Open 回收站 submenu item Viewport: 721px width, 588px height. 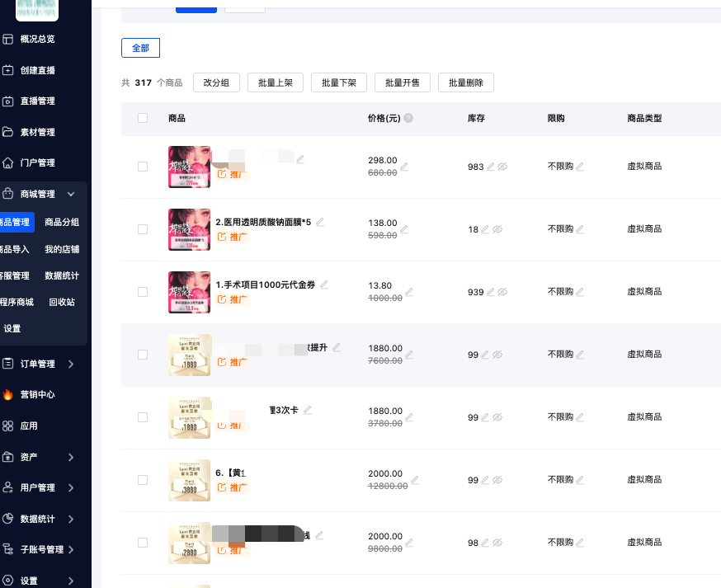tap(62, 302)
